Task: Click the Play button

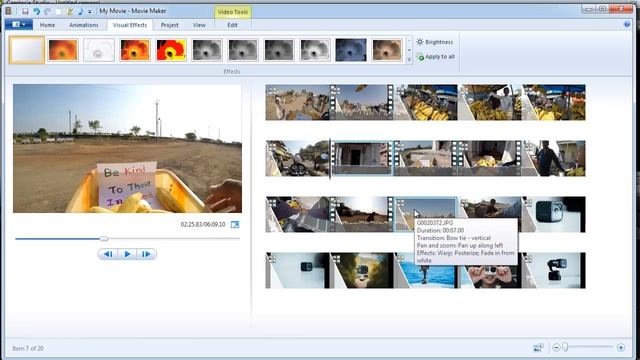Action: click(127, 254)
